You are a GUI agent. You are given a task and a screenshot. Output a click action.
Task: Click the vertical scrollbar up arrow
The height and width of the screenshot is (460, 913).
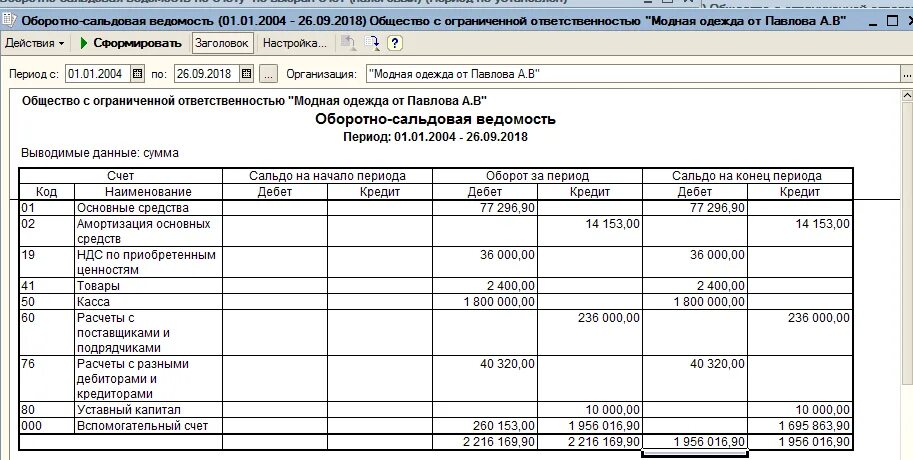tap(907, 95)
